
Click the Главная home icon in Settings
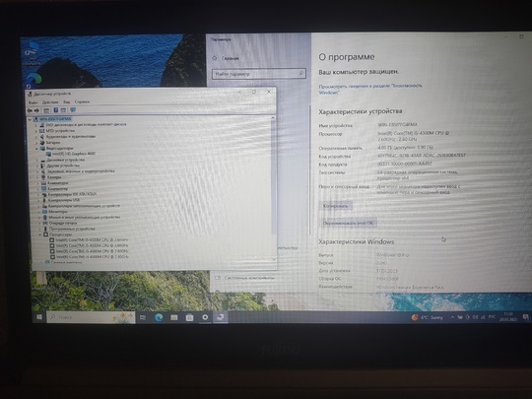pyautogui.click(x=215, y=58)
